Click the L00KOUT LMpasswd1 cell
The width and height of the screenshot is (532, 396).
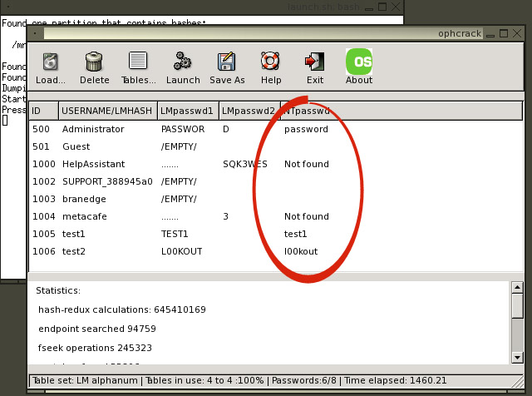tap(181, 251)
